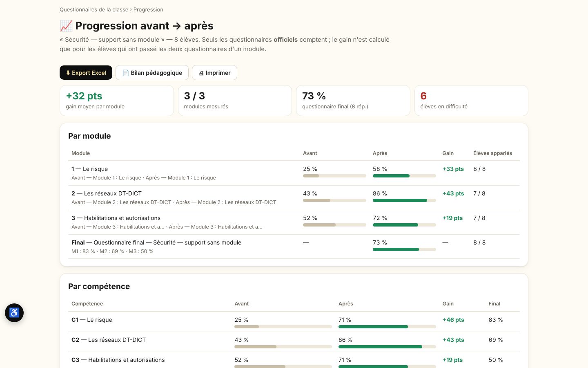Select the 6 élèves en difficulté card
The image size is (588, 368).
[x=471, y=101]
